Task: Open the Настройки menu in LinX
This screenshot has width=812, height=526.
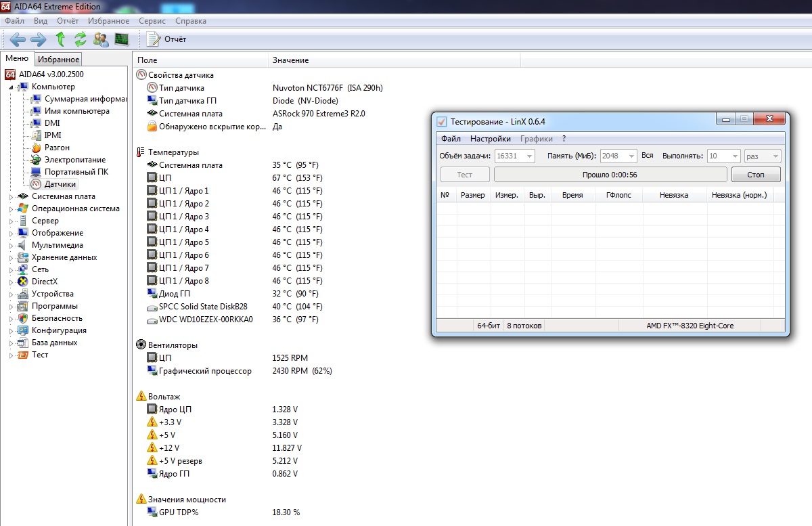Action: point(491,139)
